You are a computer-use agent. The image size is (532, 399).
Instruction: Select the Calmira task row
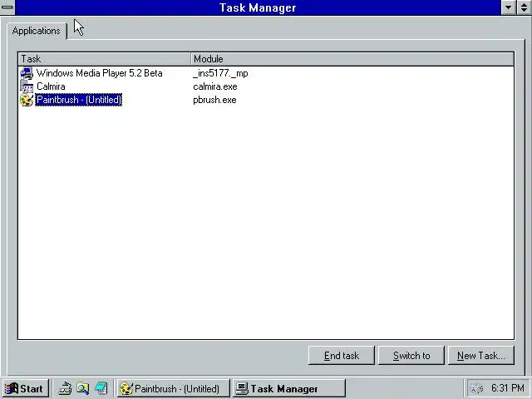pos(51,86)
